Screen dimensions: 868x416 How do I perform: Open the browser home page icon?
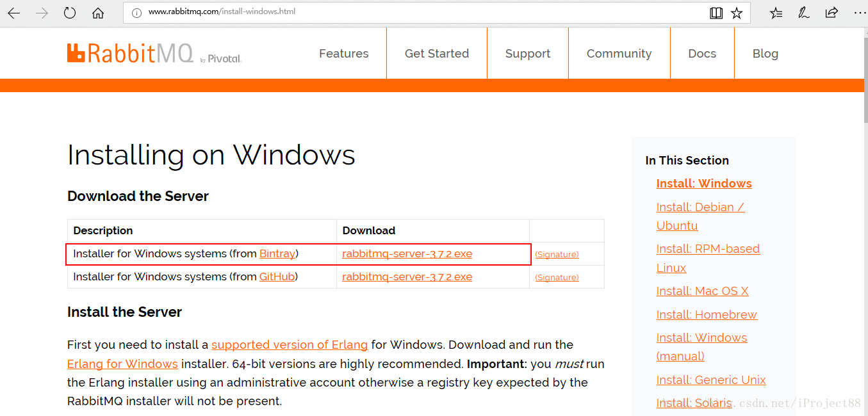pos(98,13)
